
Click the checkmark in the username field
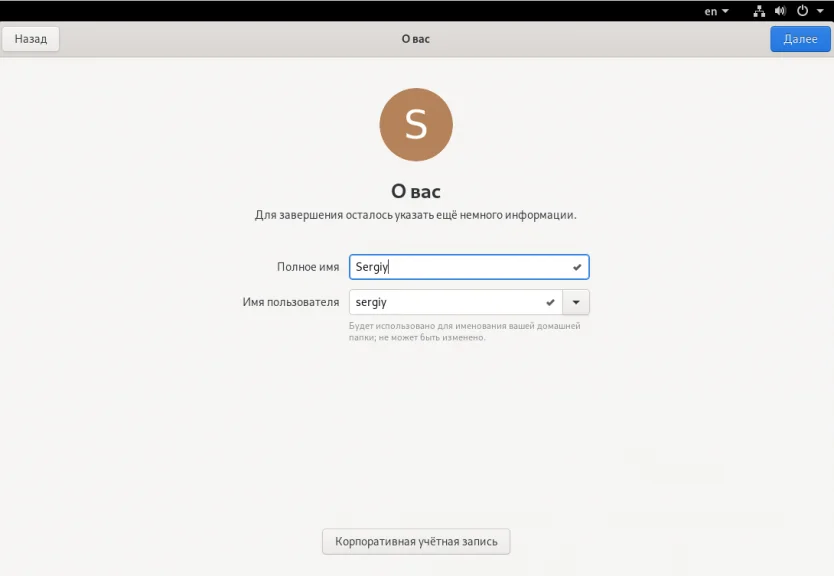(551, 302)
